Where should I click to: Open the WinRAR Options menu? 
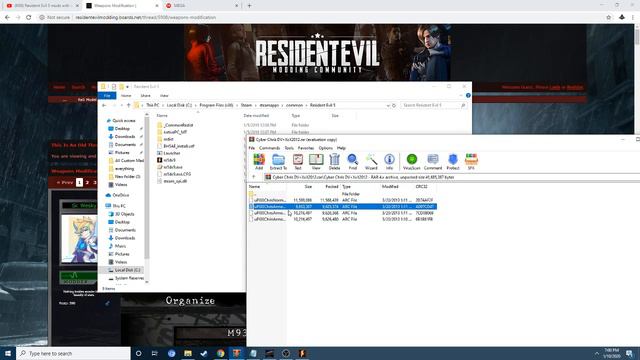326,148
